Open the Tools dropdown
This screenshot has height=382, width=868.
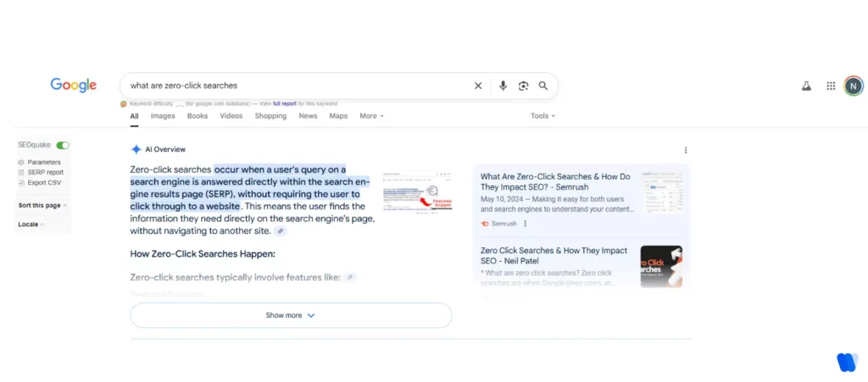(x=542, y=116)
